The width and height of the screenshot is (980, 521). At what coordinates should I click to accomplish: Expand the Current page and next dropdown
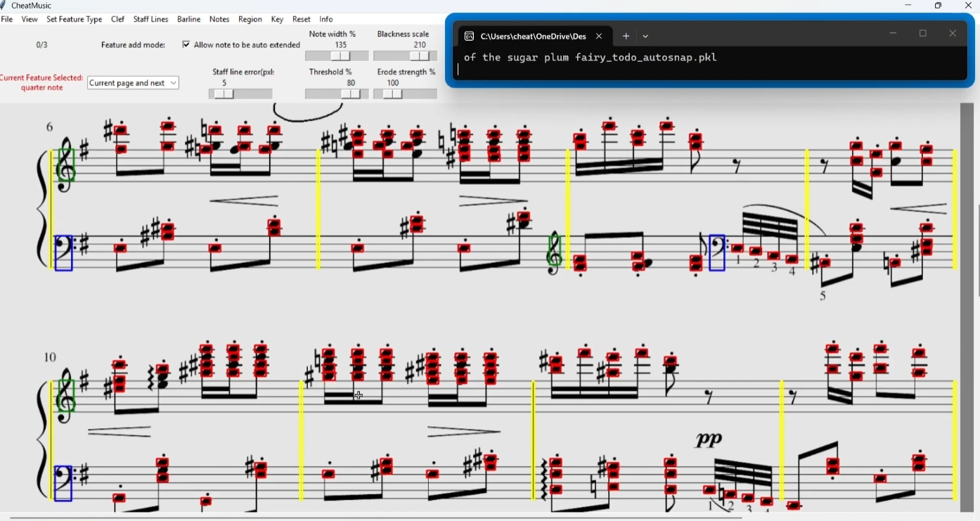coord(134,83)
